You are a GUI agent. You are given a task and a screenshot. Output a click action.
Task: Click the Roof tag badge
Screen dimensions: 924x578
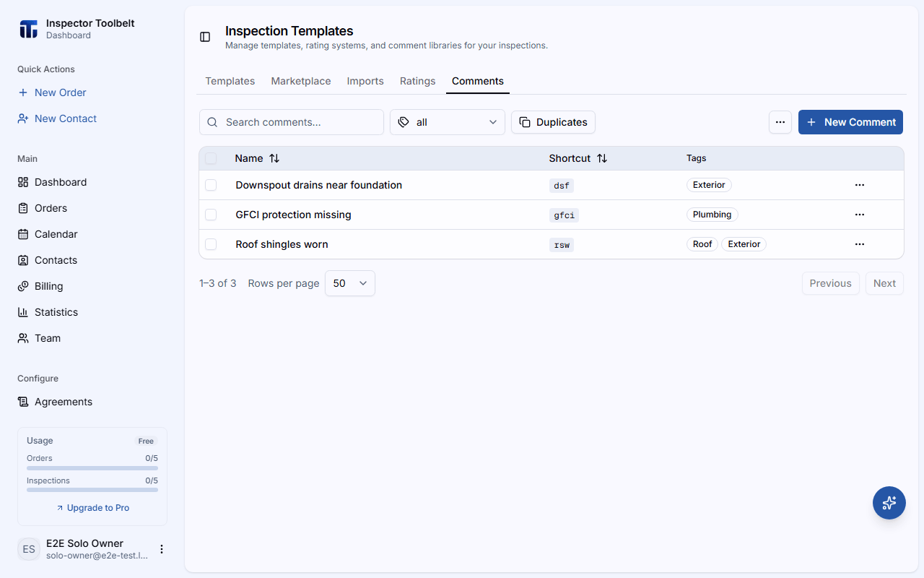(x=702, y=244)
